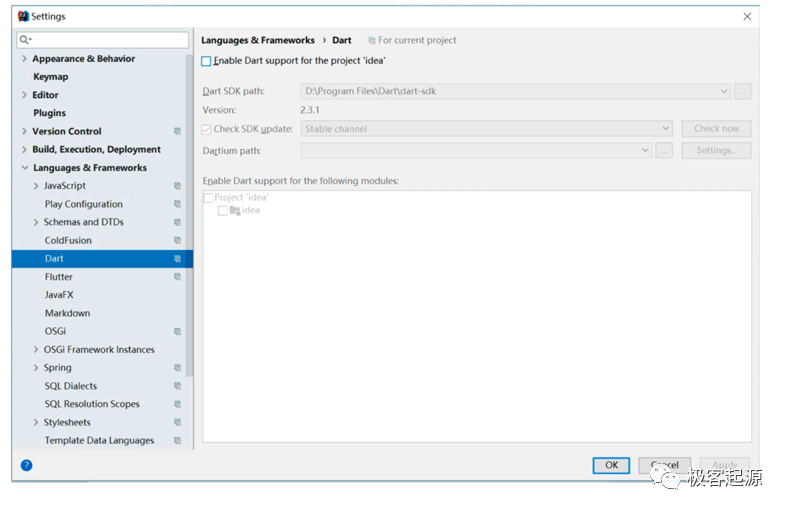Expand the Schemas and DTDs node
The height and width of the screenshot is (512, 788).
36,222
